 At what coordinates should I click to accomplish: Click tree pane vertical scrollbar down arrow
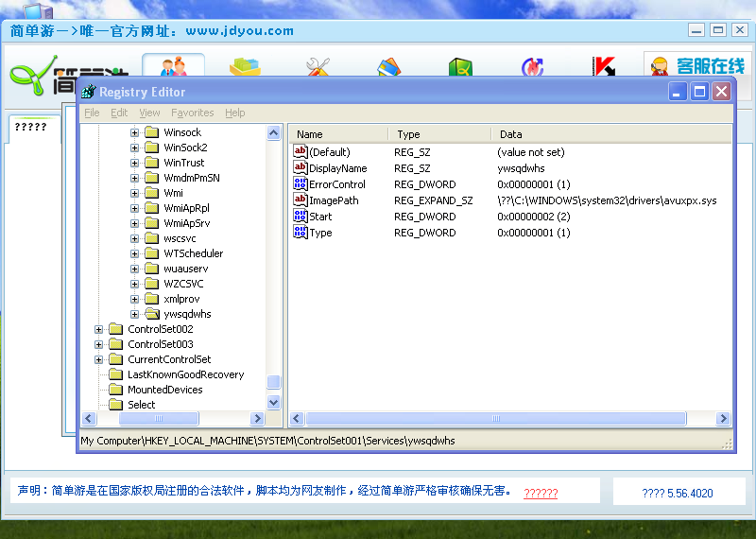pos(274,402)
